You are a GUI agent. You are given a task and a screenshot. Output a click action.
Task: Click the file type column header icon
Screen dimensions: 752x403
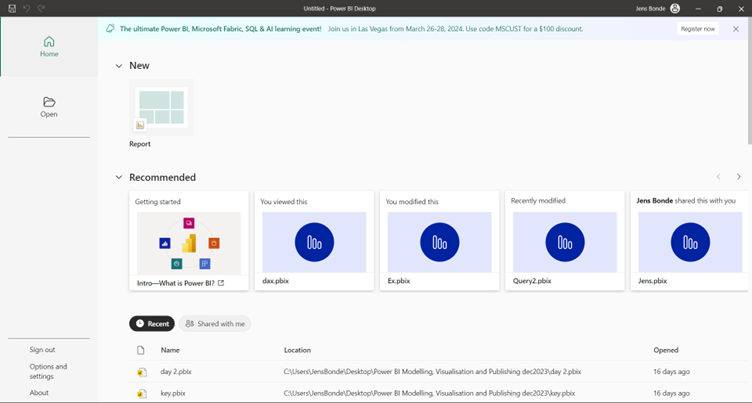[x=141, y=350]
